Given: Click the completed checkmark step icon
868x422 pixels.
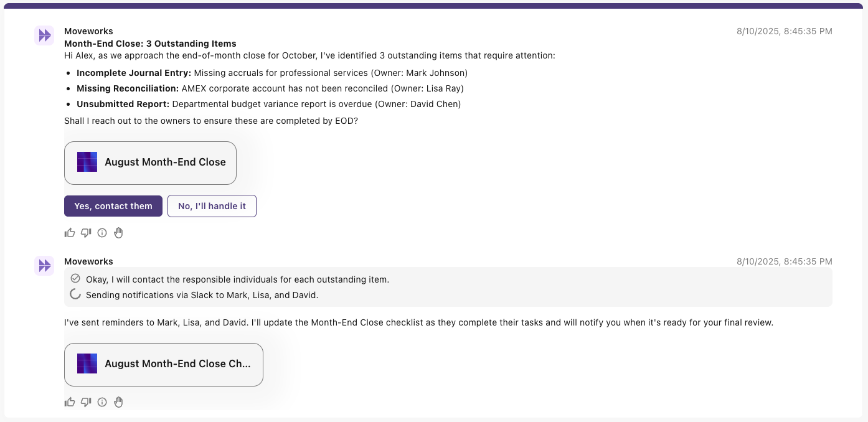Looking at the screenshot, I should [75, 278].
